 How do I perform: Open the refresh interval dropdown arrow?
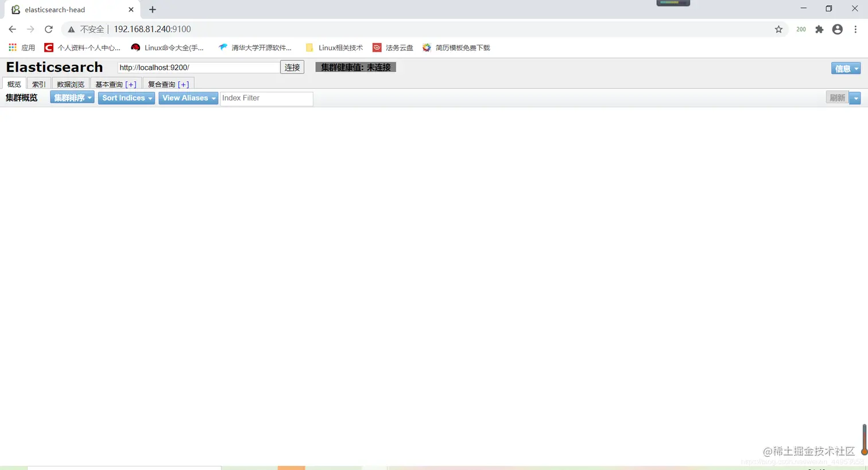(855, 98)
